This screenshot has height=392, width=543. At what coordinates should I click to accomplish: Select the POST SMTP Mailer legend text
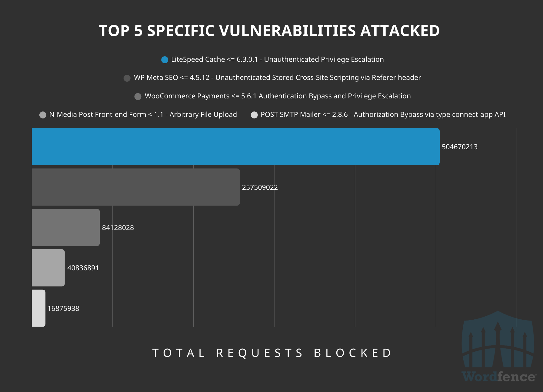383,115
